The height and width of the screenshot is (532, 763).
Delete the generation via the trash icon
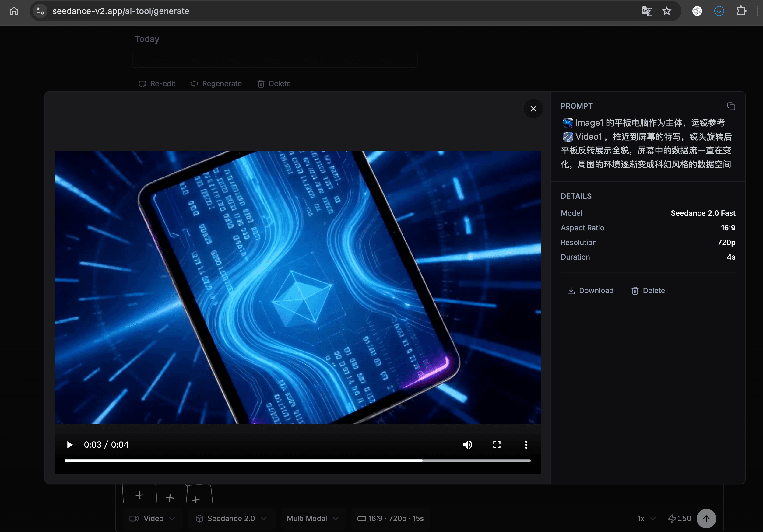pyautogui.click(x=261, y=84)
